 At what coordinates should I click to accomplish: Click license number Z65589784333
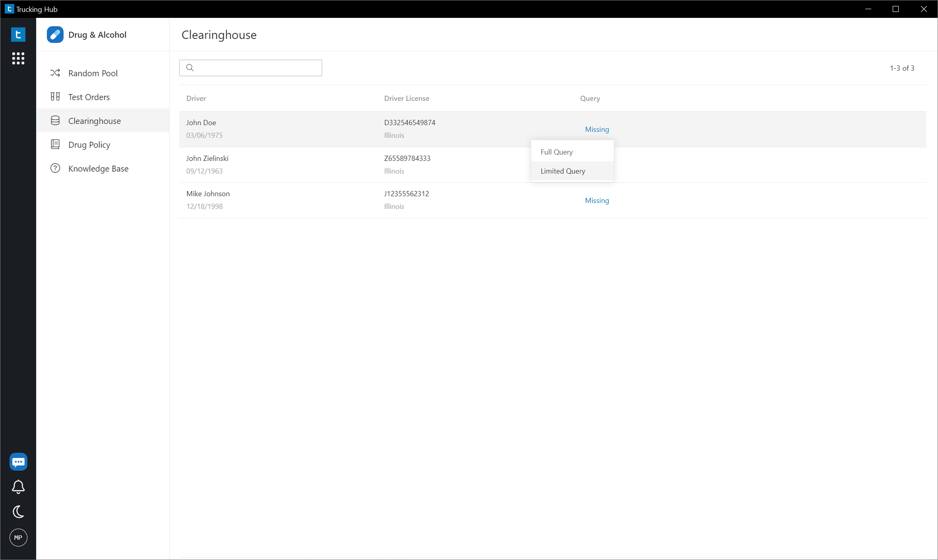coord(407,158)
